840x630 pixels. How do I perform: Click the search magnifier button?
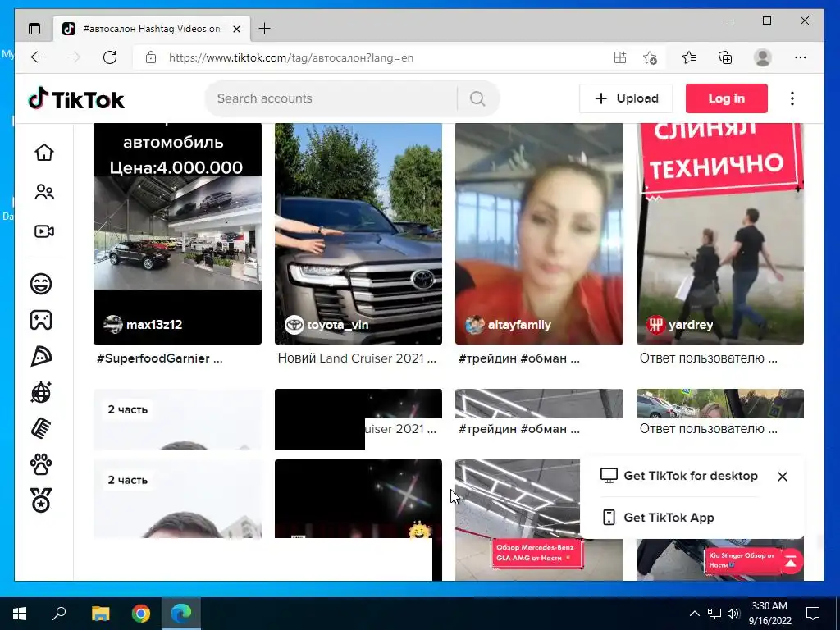[x=477, y=98]
